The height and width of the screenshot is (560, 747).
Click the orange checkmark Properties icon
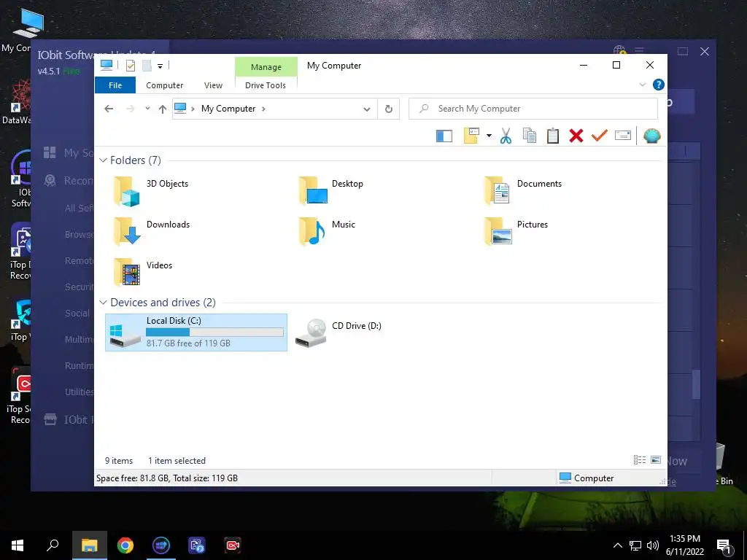(600, 136)
